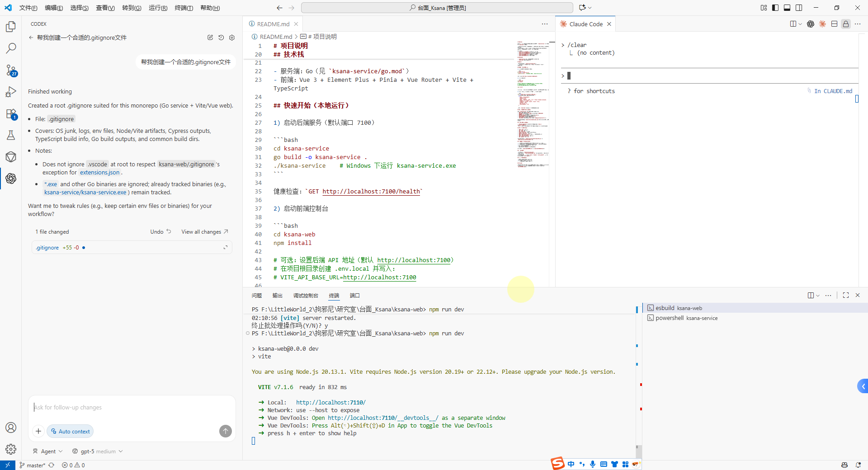
Task: Open the Explorer view in activity bar
Action: click(x=11, y=27)
